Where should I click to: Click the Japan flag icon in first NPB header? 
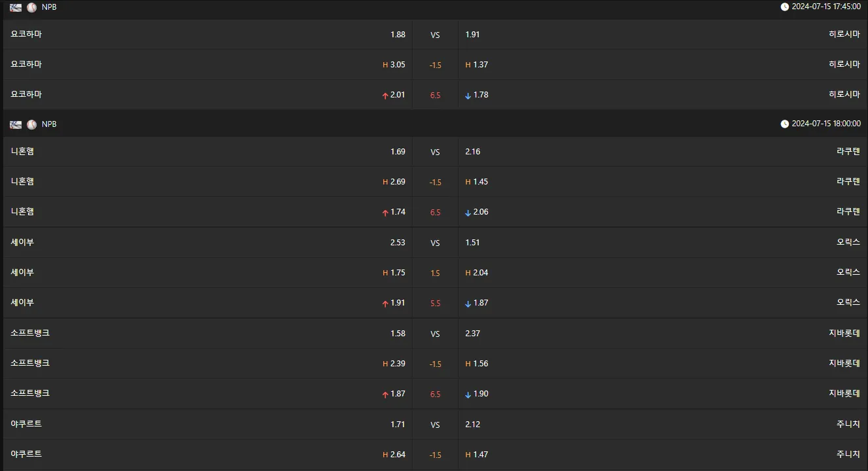16,7
